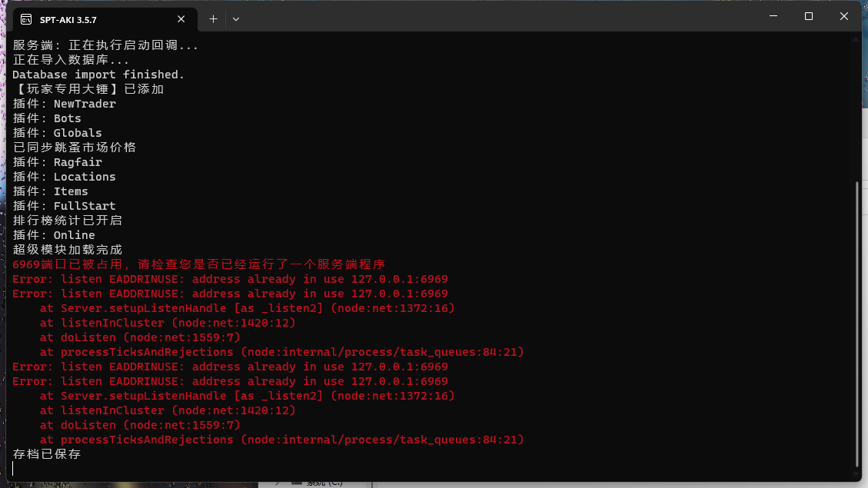
Task: Click the '插件: FullStart' output line
Action: tap(65, 206)
